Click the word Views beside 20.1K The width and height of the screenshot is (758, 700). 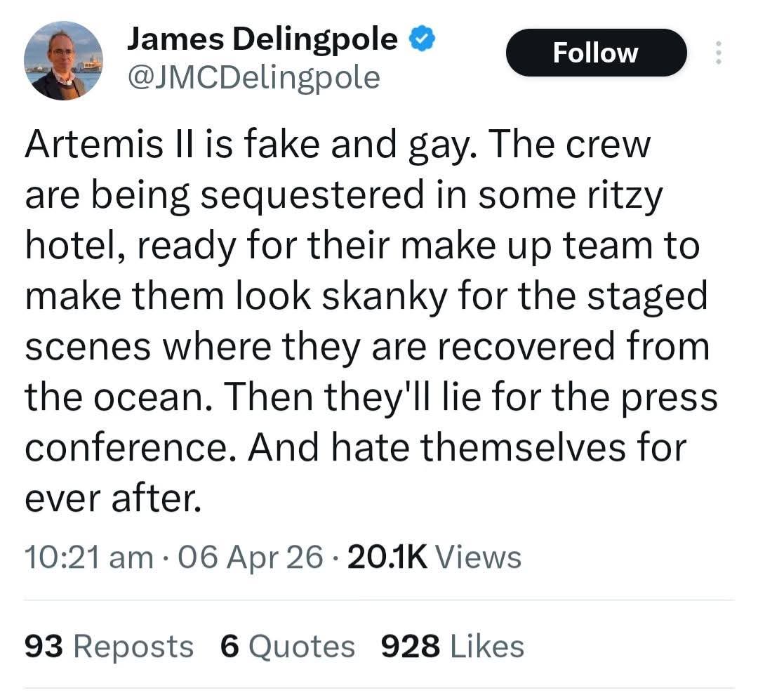[x=479, y=557]
